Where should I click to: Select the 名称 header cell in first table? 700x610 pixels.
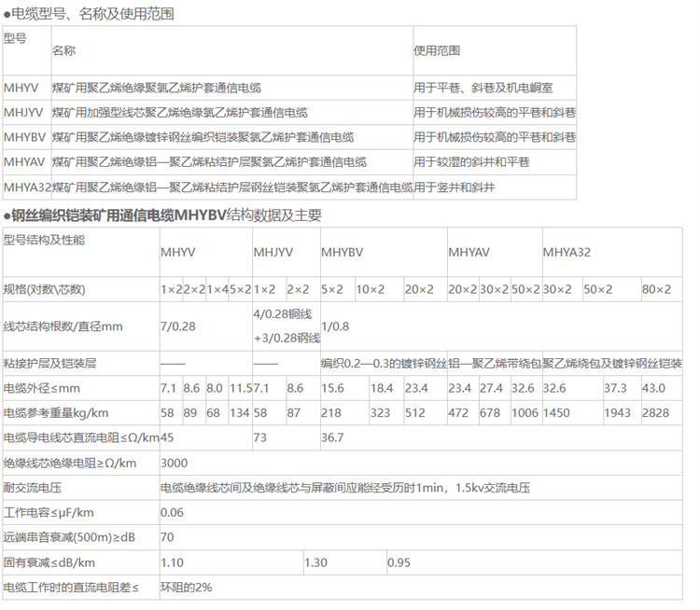[x=63, y=50]
